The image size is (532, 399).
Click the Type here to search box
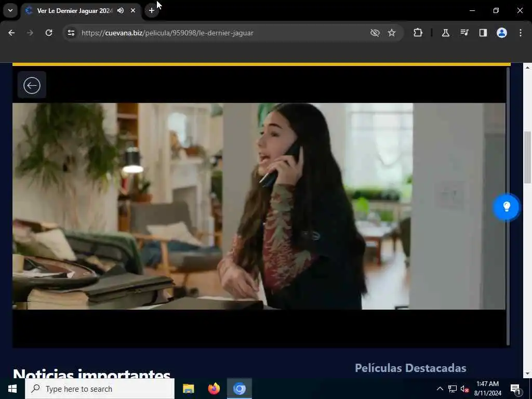point(100,389)
